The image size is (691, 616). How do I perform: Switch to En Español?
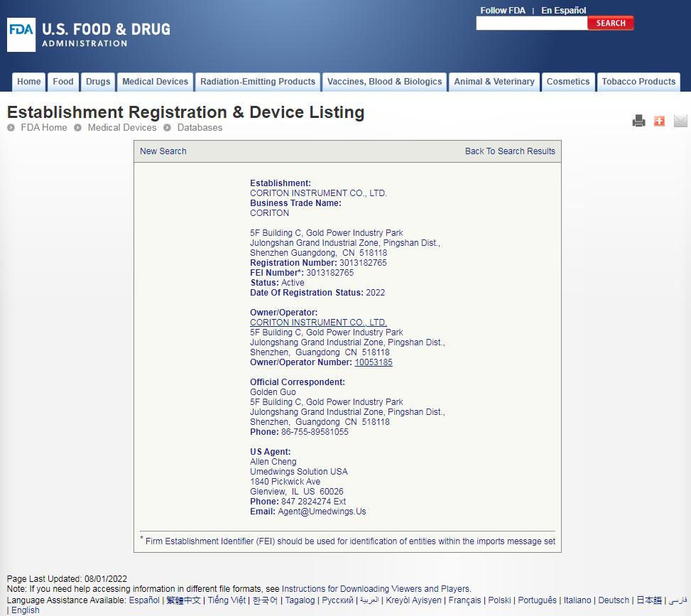pyautogui.click(x=564, y=10)
